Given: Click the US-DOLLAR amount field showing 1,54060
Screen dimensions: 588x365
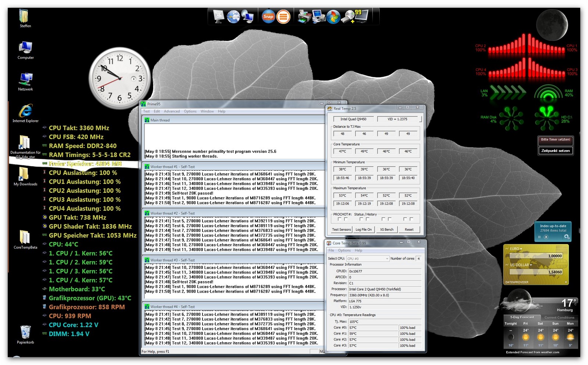Looking at the screenshot, I should [536, 272].
